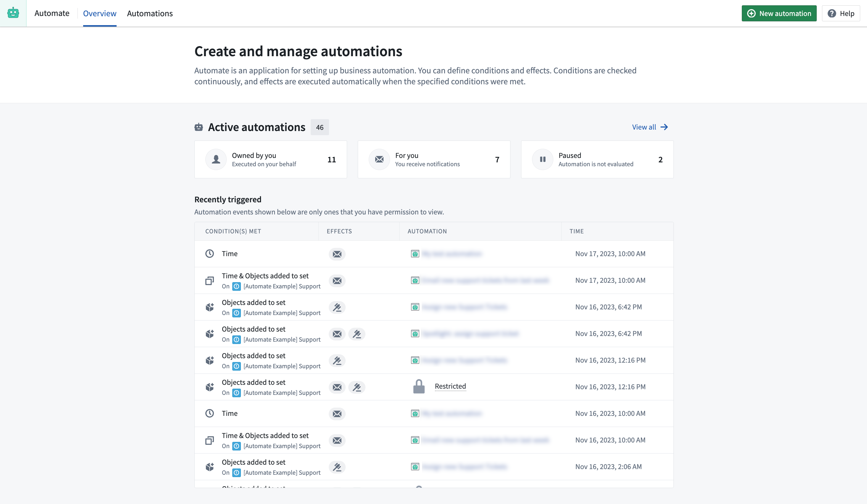Click the lock icon on Restricted row
The image size is (867, 504).
[x=419, y=386]
